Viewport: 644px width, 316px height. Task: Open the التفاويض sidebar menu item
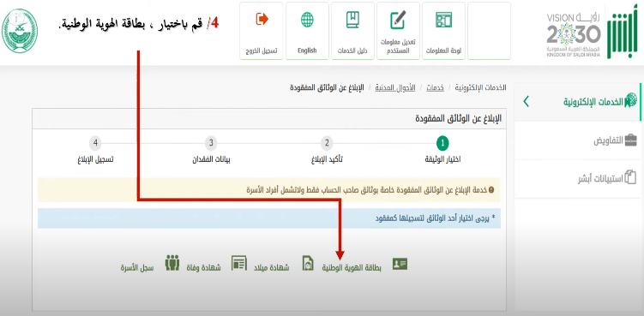pos(577,140)
